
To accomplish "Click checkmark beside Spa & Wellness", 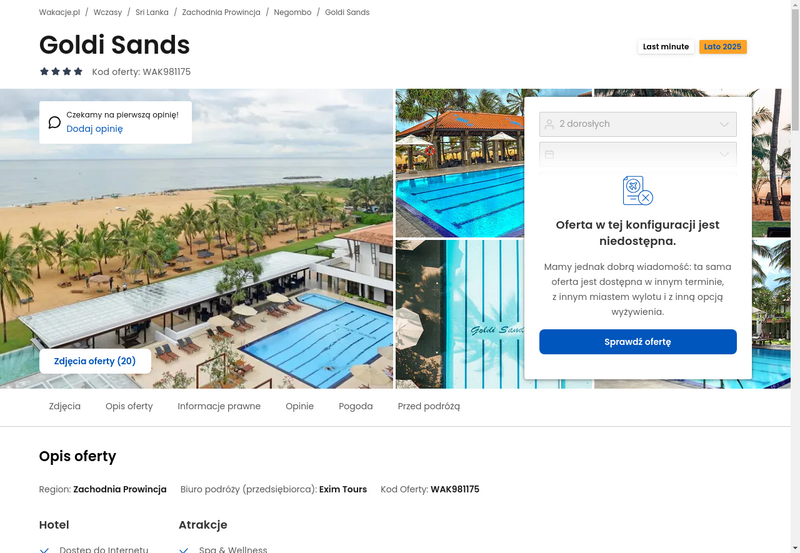I will click(184, 550).
